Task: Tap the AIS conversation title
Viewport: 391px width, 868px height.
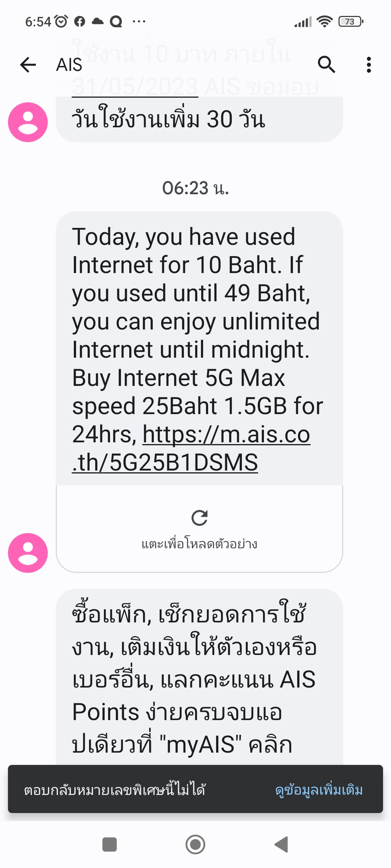Action: 69,65
